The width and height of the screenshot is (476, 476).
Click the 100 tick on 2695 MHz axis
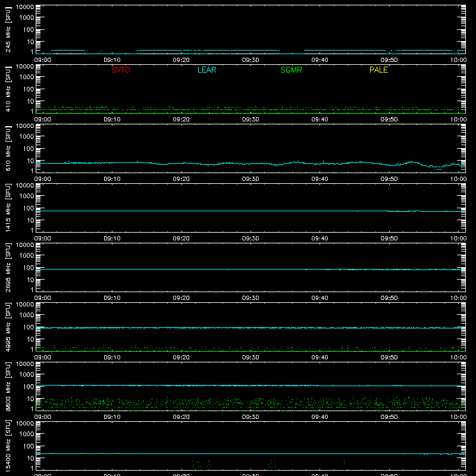(x=29, y=267)
